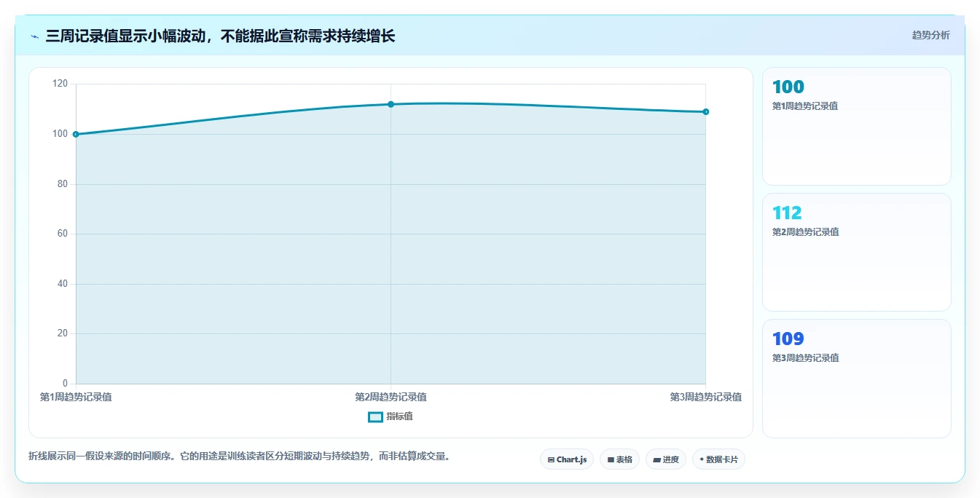
Task: Open the card showing value 109
Action: [x=856, y=379]
